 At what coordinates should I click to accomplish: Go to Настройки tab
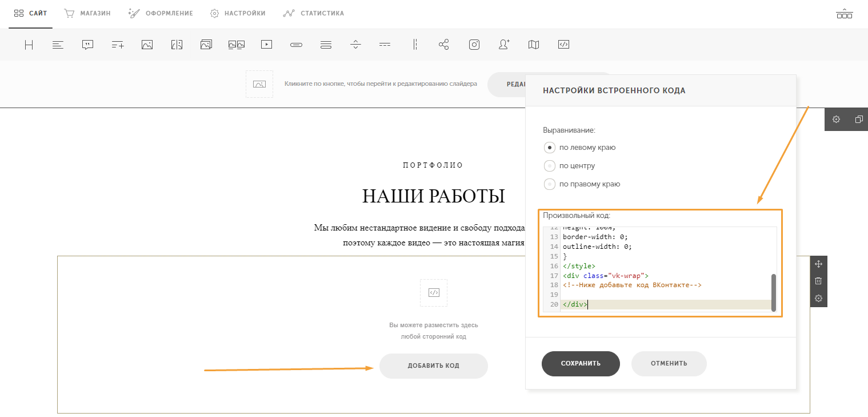click(x=238, y=13)
